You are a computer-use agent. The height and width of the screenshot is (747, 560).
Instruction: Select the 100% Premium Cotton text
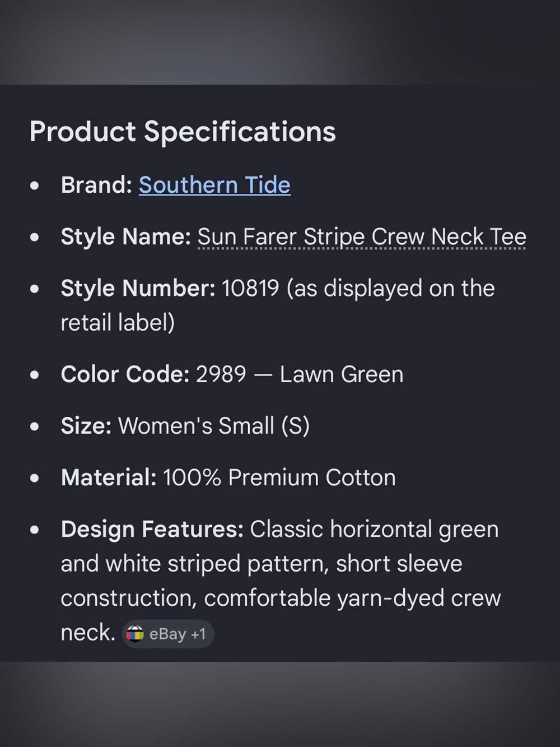pyautogui.click(x=279, y=477)
